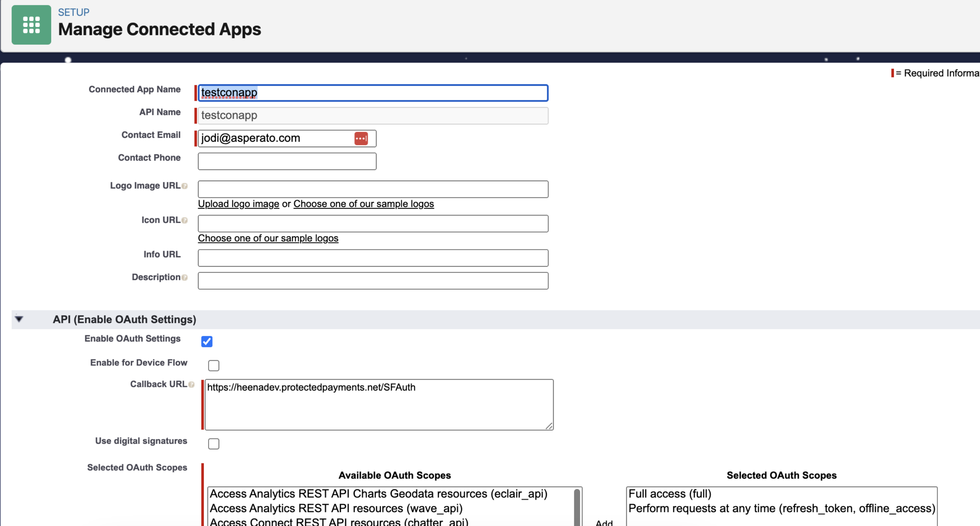Uncheck Enable OAuth Settings checkbox
The width and height of the screenshot is (980, 526).
(x=206, y=341)
